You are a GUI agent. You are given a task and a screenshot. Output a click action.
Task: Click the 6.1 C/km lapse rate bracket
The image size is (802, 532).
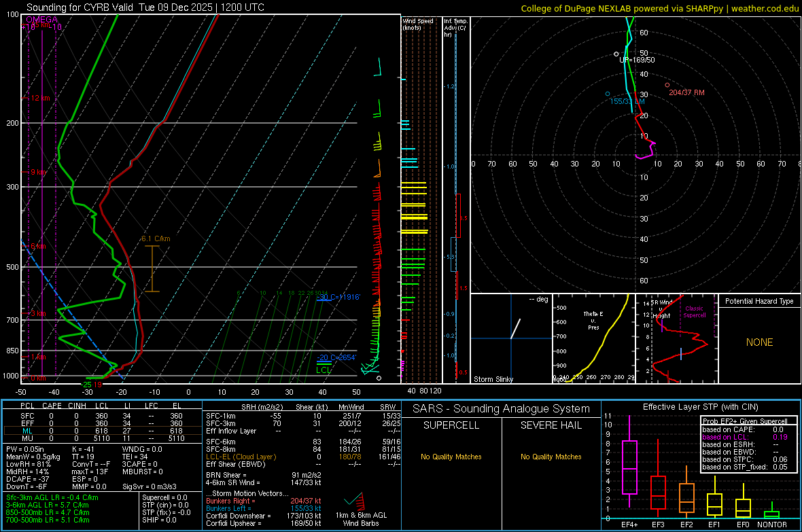pyautogui.click(x=152, y=269)
